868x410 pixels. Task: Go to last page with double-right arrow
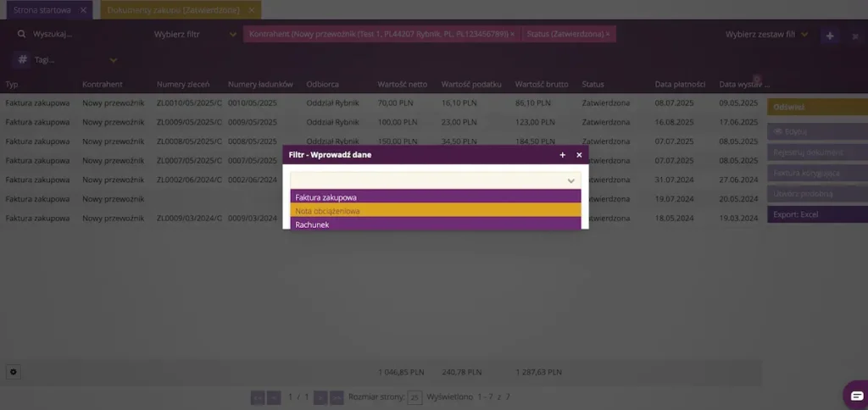(337, 397)
